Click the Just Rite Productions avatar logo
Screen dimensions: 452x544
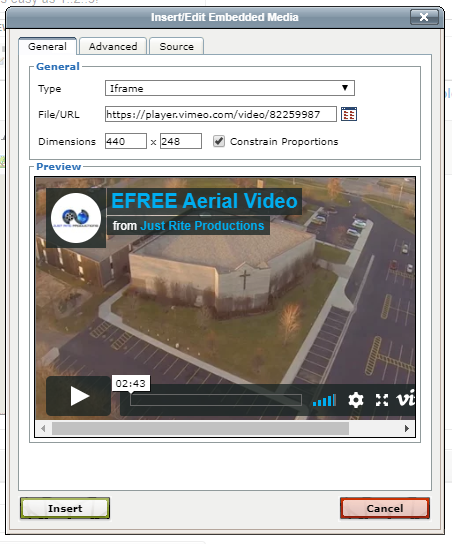tap(76, 218)
